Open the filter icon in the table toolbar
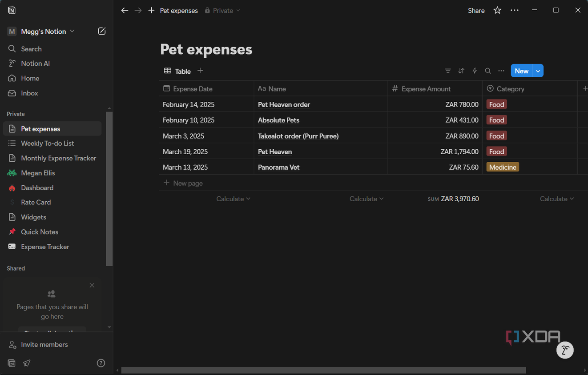 [x=448, y=71]
